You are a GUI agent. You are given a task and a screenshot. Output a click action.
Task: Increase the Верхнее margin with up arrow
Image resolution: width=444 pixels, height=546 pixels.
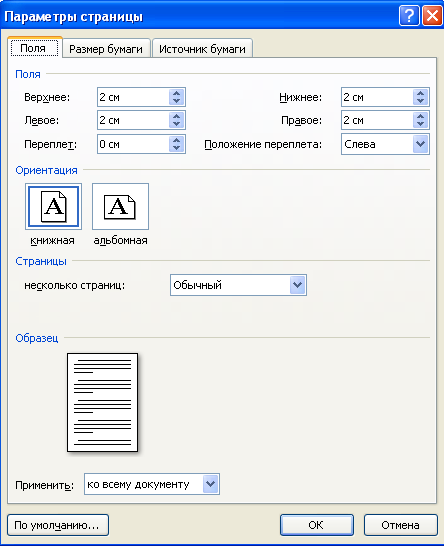click(x=177, y=93)
